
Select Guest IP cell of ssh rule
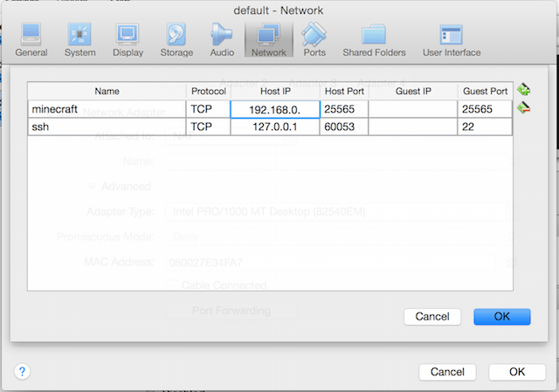click(413, 127)
